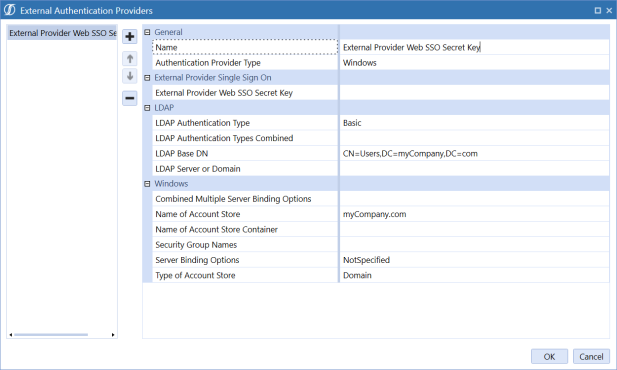This screenshot has height=370, width=617.
Task: Click the Windows section header text
Action: click(x=171, y=184)
